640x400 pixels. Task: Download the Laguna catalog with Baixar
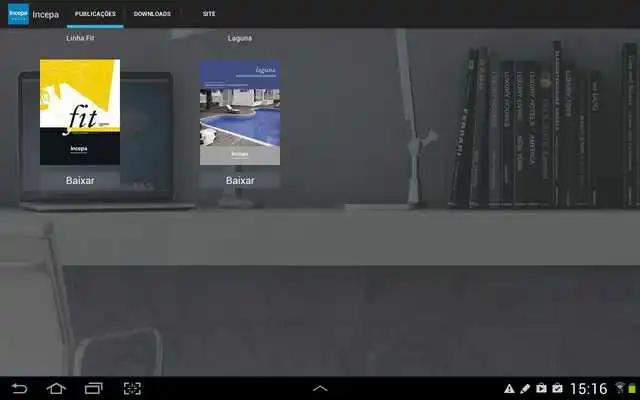240,180
